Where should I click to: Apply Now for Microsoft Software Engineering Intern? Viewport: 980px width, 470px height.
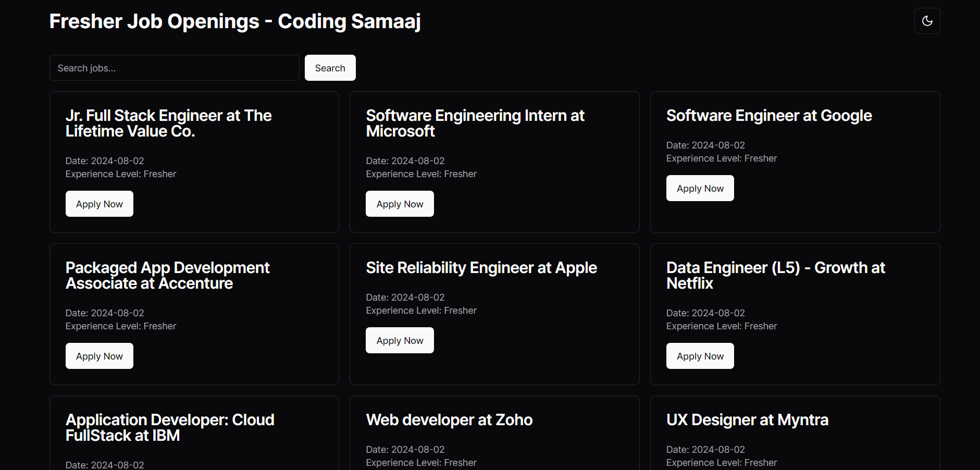coord(400,204)
